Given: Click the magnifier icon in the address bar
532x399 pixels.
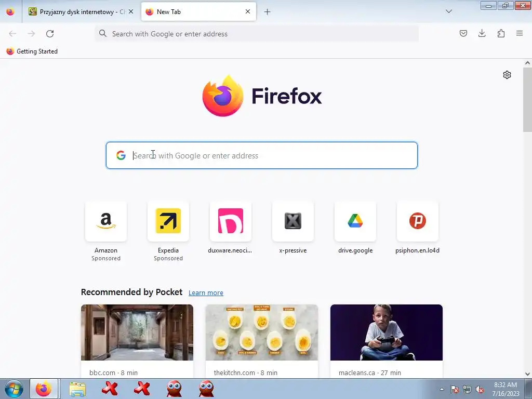Looking at the screenshot, I should [x=103, y=33].
